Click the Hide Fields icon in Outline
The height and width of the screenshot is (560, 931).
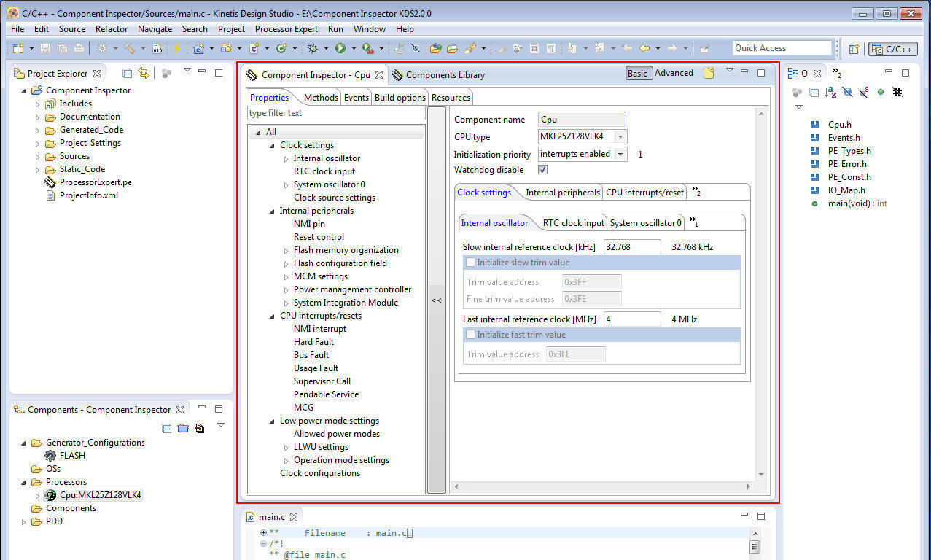(846, 92)
